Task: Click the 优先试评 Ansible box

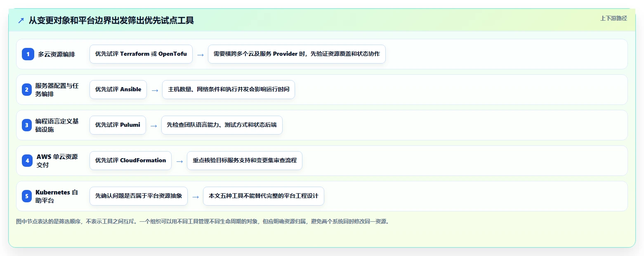Action: (x=118, y=90)
